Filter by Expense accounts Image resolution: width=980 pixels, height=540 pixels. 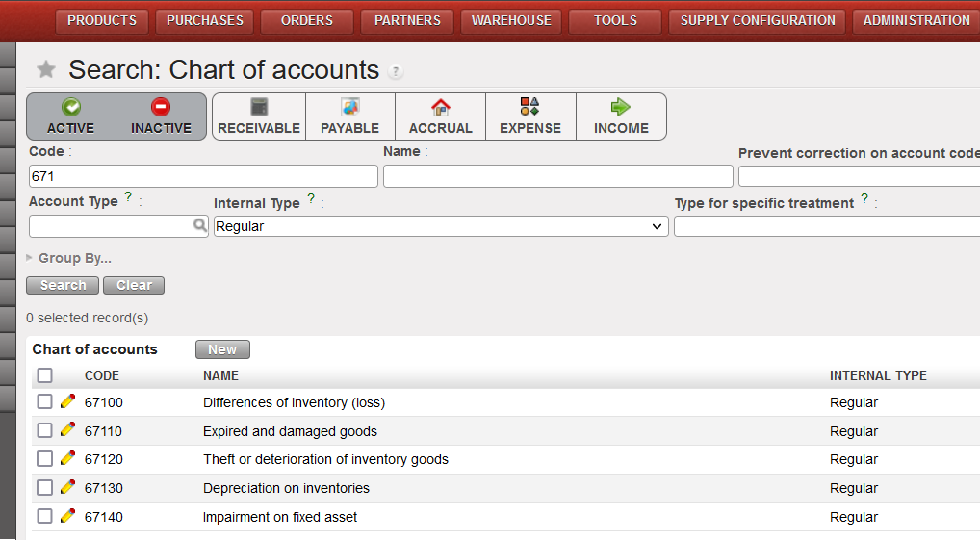point(530,116)
